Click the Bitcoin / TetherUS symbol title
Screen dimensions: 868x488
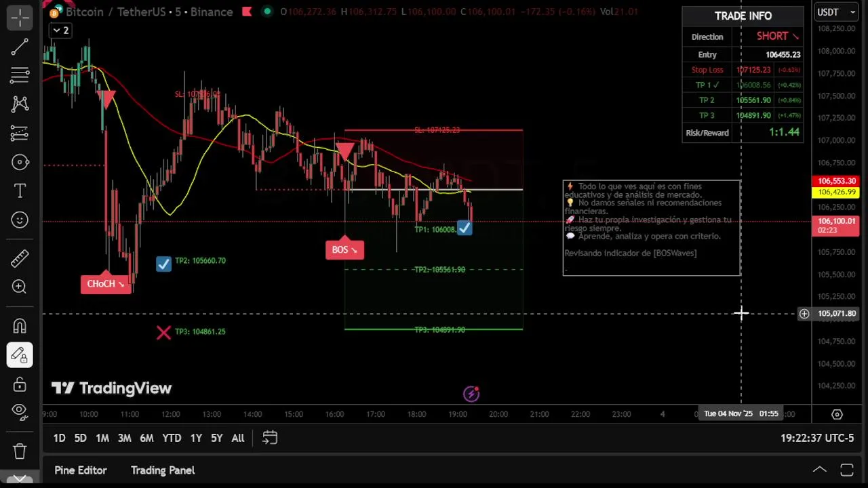[x=149, y=12]
